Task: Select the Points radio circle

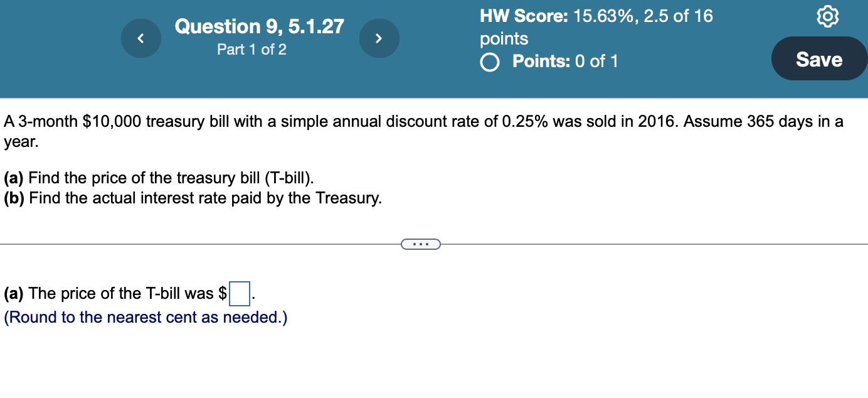Action: pyautogui.click(x=489, y=62)
